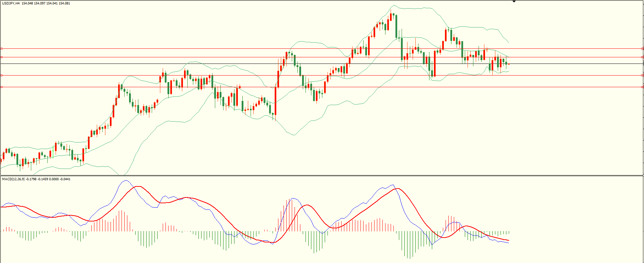Select the black current price line

point(240,64)
